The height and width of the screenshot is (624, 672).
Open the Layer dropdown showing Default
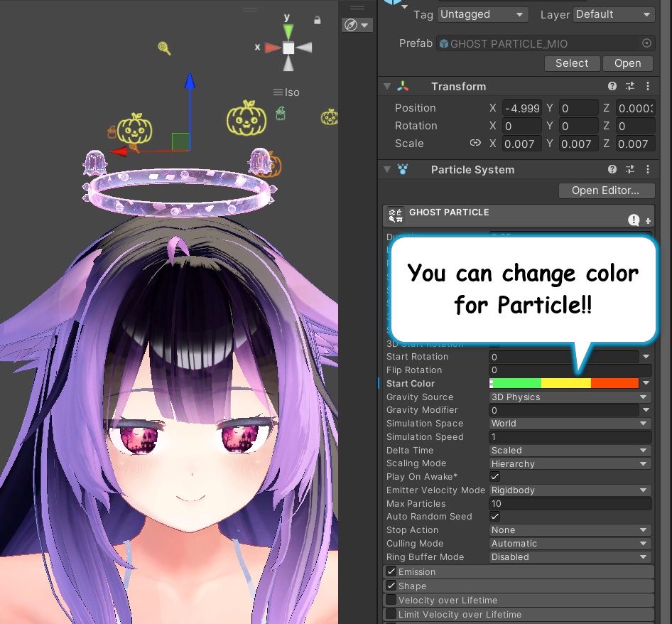click(x=614, y=15)
